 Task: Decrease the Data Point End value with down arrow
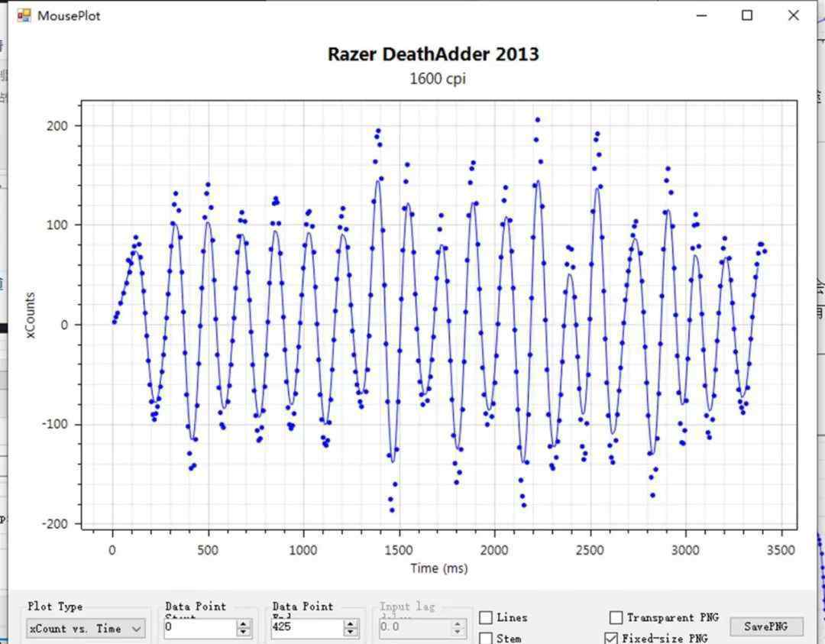pyautogui.click(x=351, y=631)
